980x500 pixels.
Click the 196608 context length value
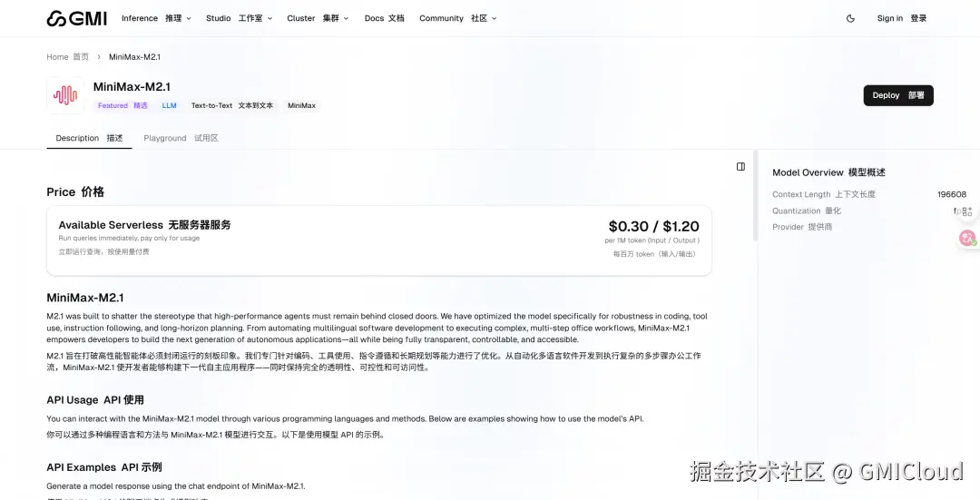point(952,194)
